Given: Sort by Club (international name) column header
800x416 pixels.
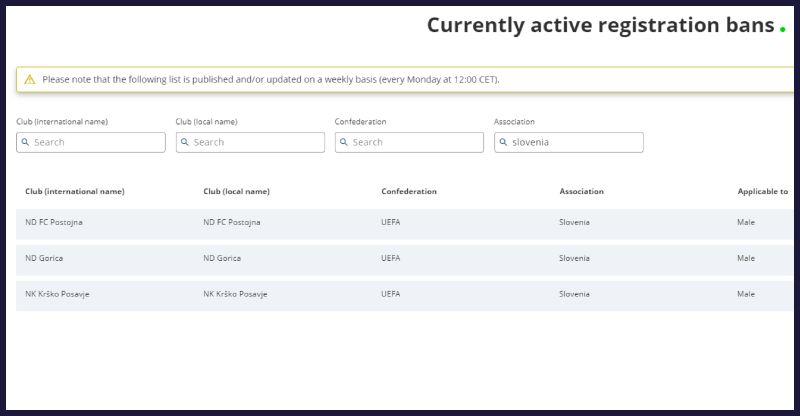Looking at the screenshot, I should pyautogui.click(x=75, y=191).
